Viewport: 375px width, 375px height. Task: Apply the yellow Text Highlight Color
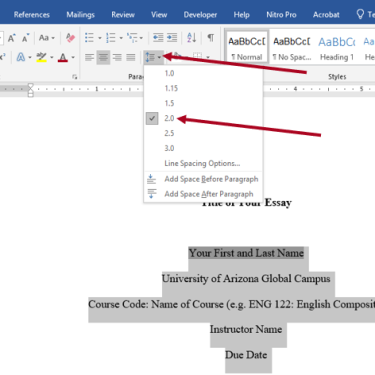41,57
